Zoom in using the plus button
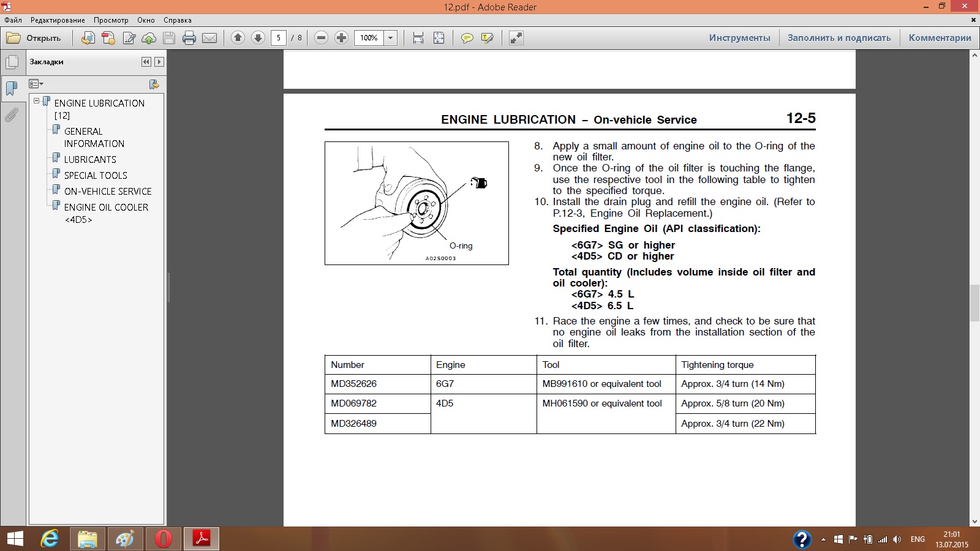Screen dimensions: 980x551 (x=341, y=38)
